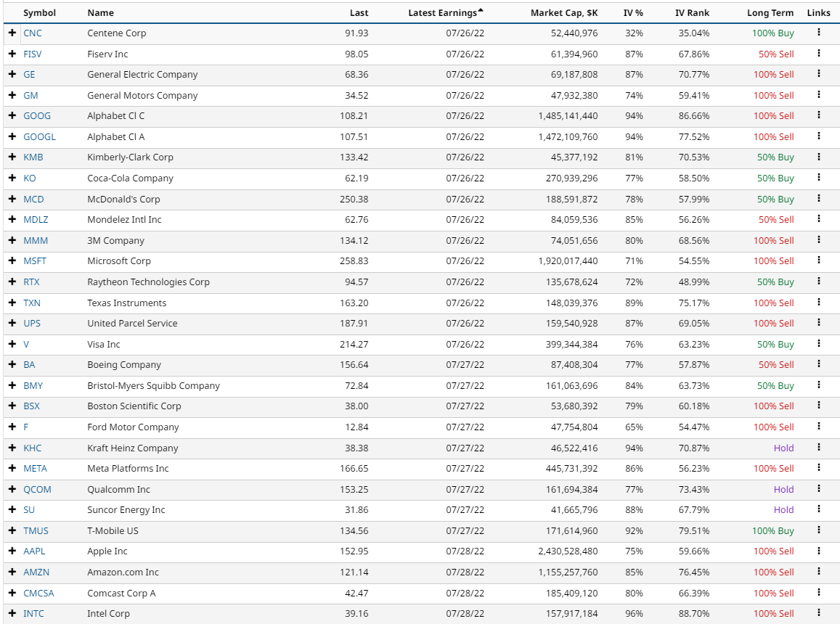
Task: Open the Links menu for T-Mobile US
Action: (x=819, y=530)
